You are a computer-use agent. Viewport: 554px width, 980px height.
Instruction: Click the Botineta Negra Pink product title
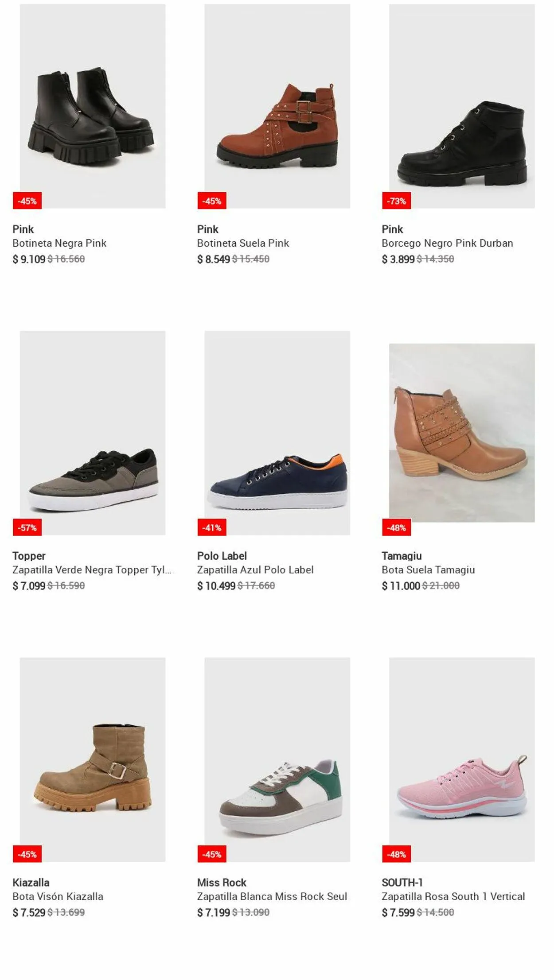click(59, 243)
